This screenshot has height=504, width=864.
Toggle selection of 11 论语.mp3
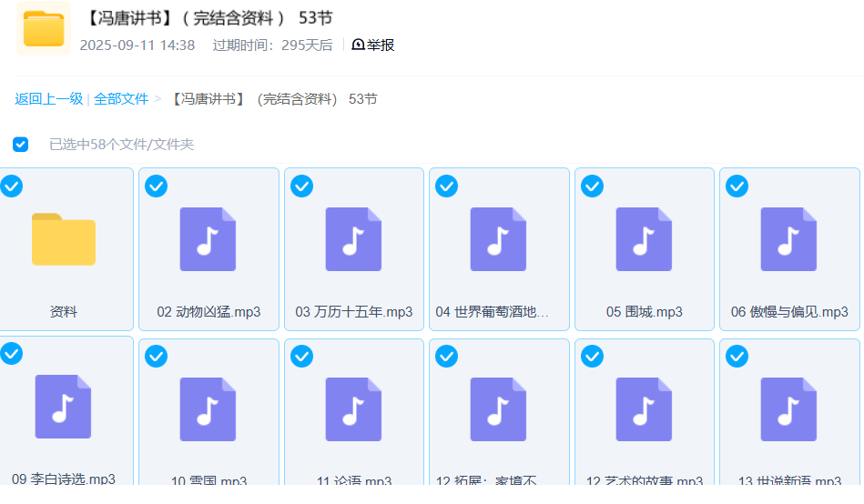pyautogui.click(x=301, y=356)
